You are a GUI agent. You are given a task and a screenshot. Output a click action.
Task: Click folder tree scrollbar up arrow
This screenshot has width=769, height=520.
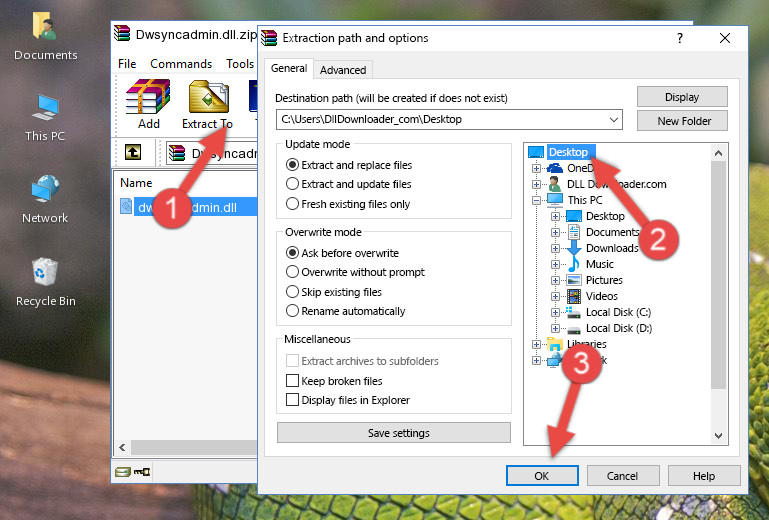(718, 154)
